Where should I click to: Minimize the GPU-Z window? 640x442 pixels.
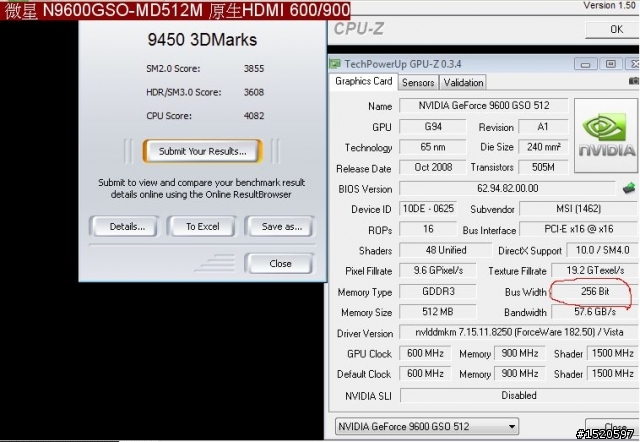tap(585, 64)
